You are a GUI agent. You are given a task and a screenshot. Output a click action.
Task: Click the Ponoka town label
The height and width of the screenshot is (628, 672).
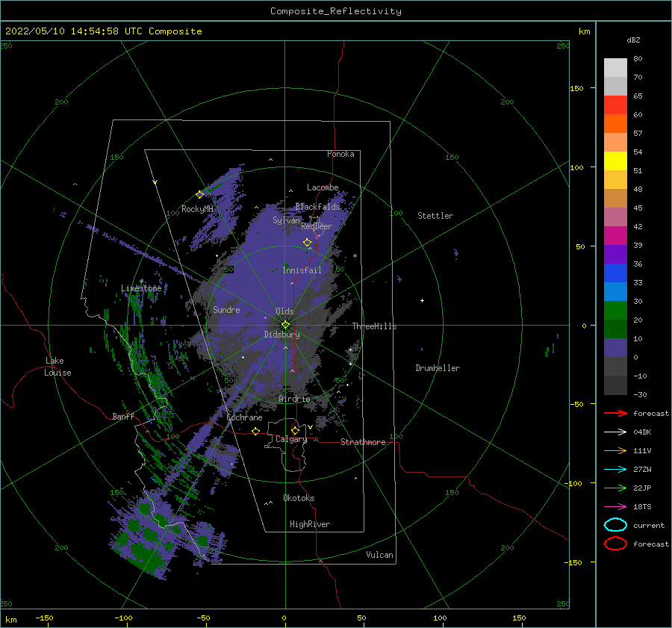pos(340,154)
